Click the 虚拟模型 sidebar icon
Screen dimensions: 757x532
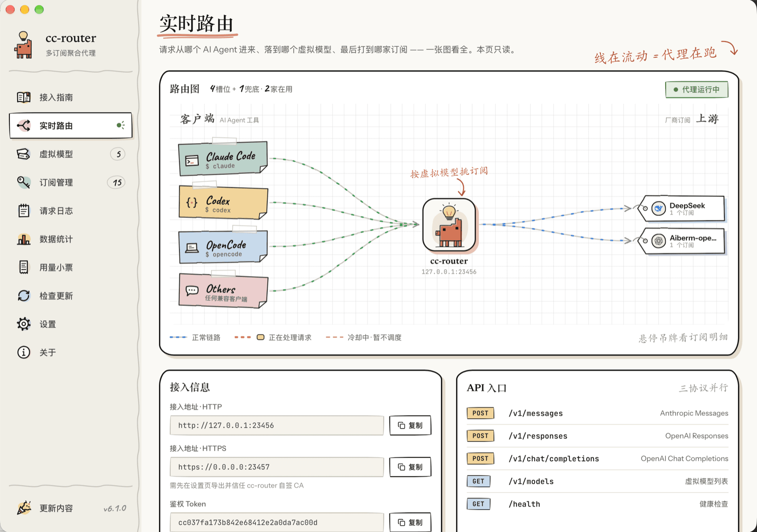[24, 154]
